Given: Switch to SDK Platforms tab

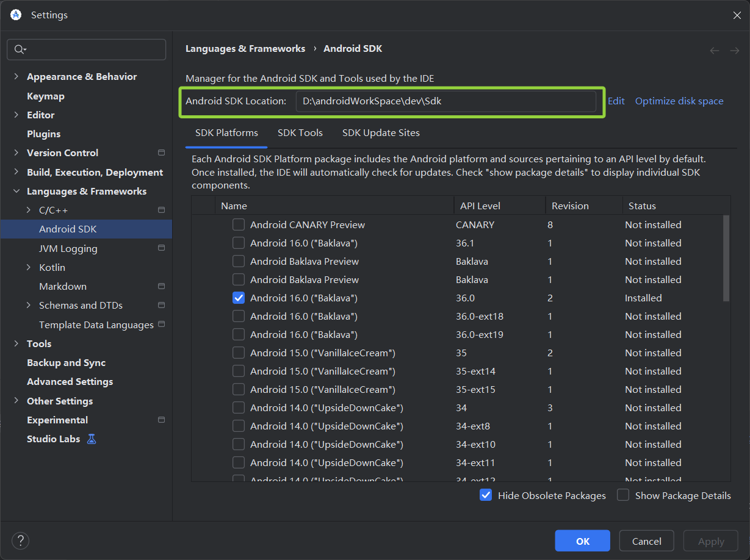Looking at the screenshot, I should [226, 132].
